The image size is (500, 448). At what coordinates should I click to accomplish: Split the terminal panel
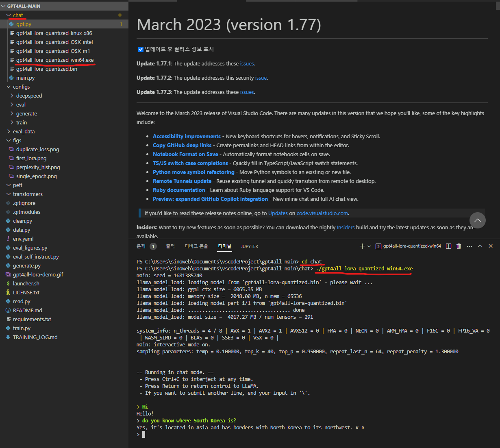point(448,246)
